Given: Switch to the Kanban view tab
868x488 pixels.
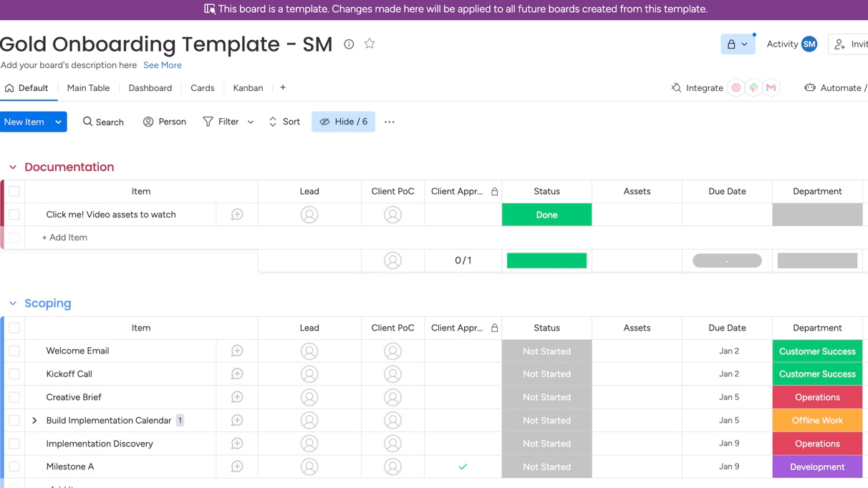Looking at the screenshot, I should [x=248, y=88].
